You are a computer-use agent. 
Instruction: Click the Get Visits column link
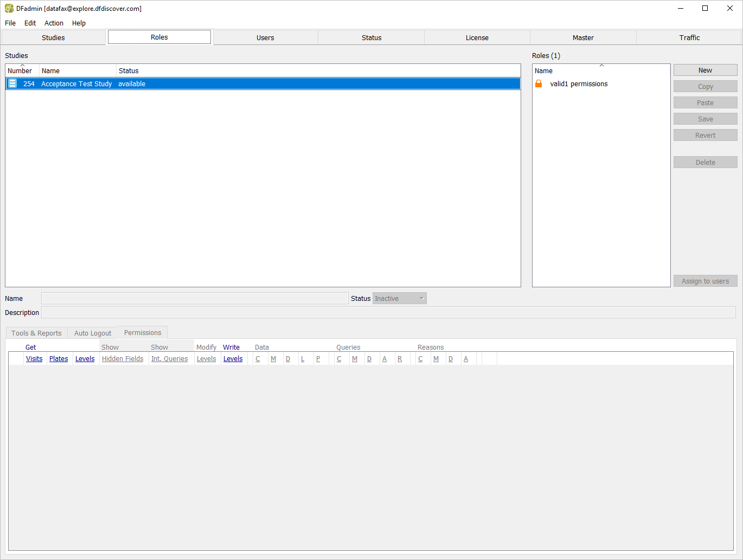[x=34, y=359]
